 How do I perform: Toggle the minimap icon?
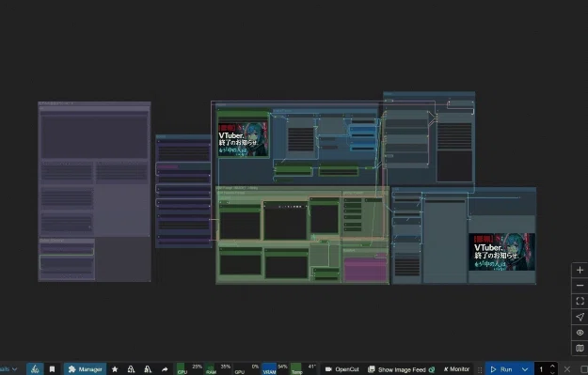point(580,348)
